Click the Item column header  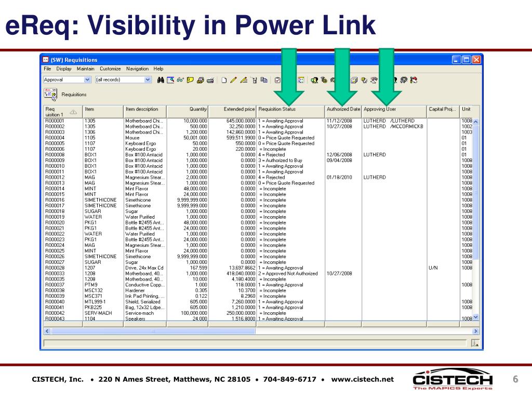(x=103, y=112)
